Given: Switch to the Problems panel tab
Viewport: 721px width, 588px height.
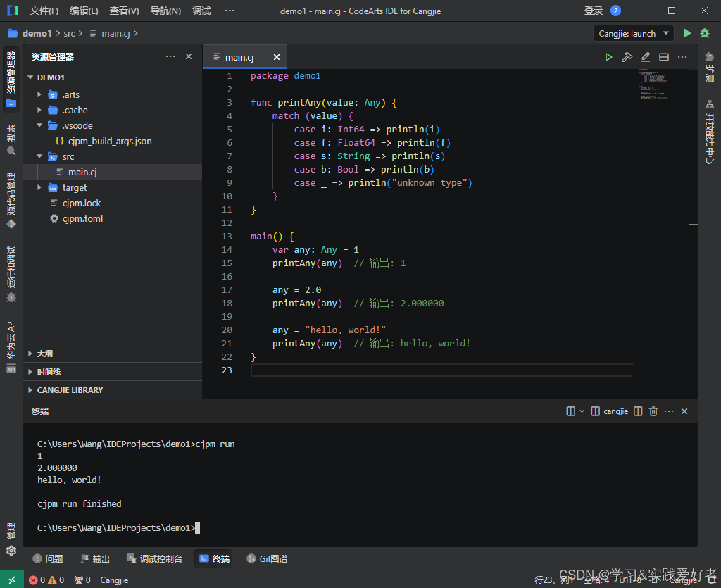Looking at the screenshot, I should [x=48, y=558].
